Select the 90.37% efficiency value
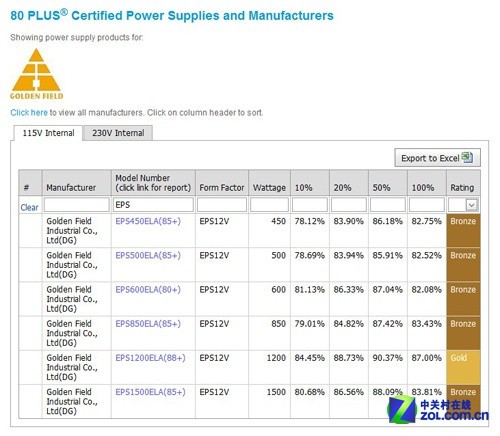Image resolution: width=500 pixels, height=436 pixels. 388,358
